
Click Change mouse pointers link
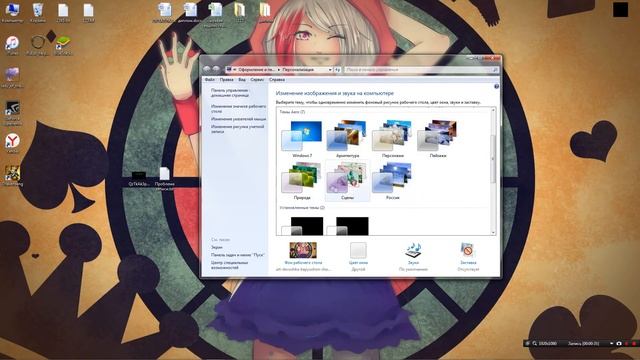coord(238,119)
